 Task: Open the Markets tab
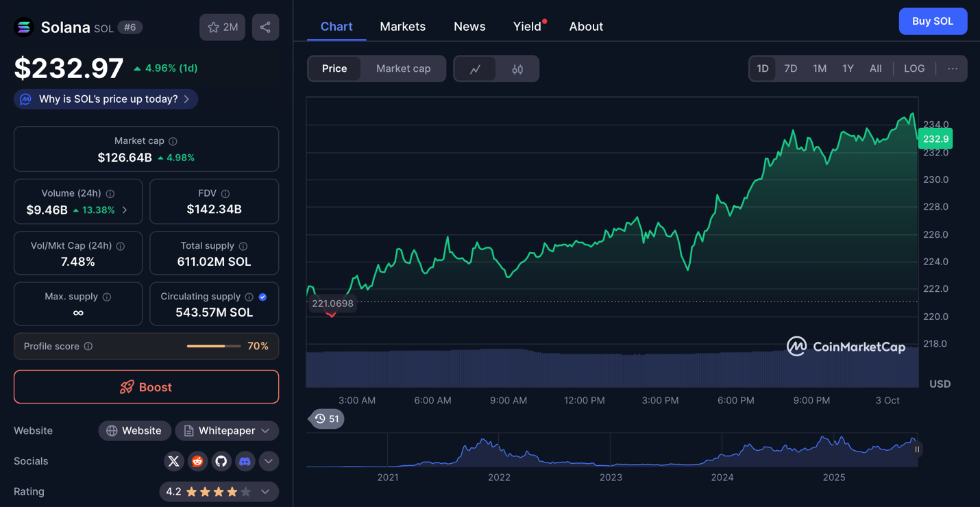tap(402, 27)
